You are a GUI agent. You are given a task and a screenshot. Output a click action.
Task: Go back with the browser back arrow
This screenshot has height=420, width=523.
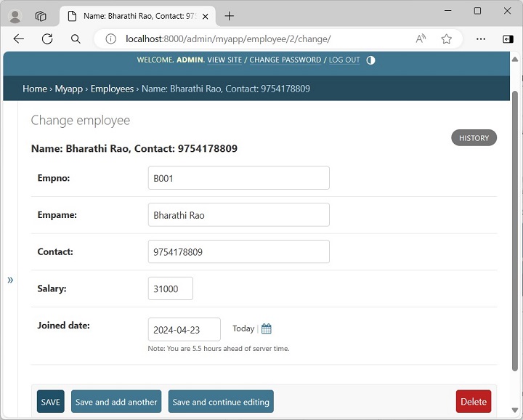tap(19, 39)
